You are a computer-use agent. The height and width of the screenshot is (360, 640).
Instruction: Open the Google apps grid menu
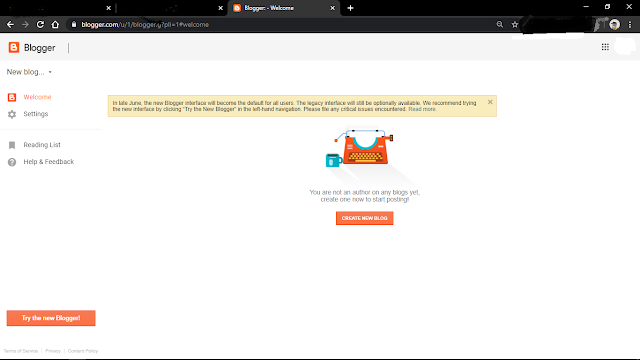[605, 47]
